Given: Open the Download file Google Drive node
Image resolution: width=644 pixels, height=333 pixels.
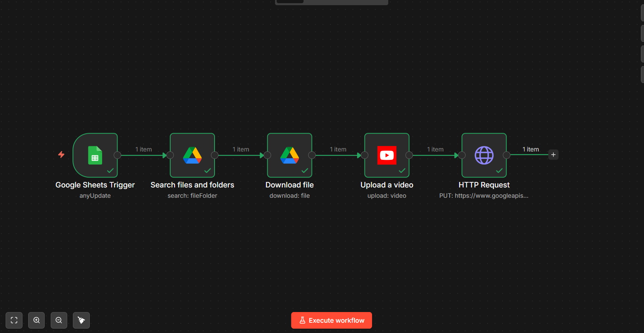Looking at the screenshot, I should click(x=290, y=155).
